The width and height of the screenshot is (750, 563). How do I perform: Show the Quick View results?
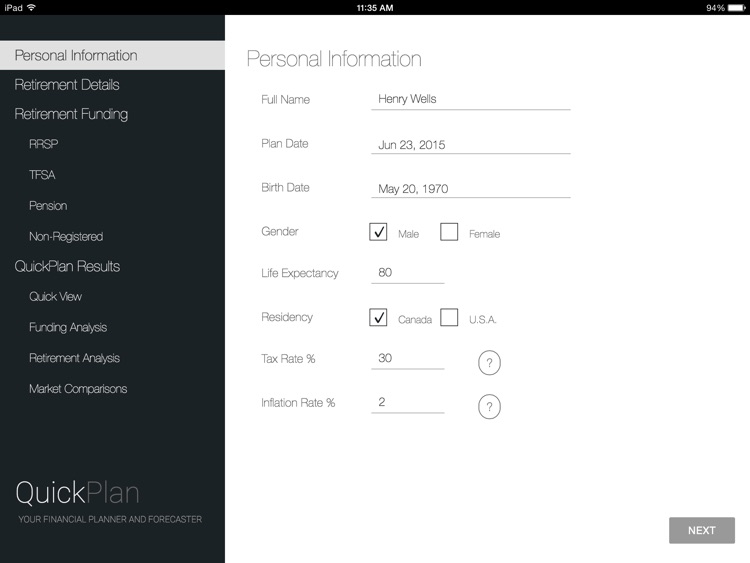55,297
